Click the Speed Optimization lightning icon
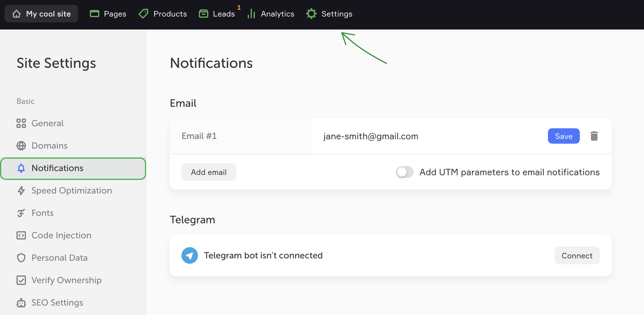This screenshot has height=315, width=644. coord(21,191)
